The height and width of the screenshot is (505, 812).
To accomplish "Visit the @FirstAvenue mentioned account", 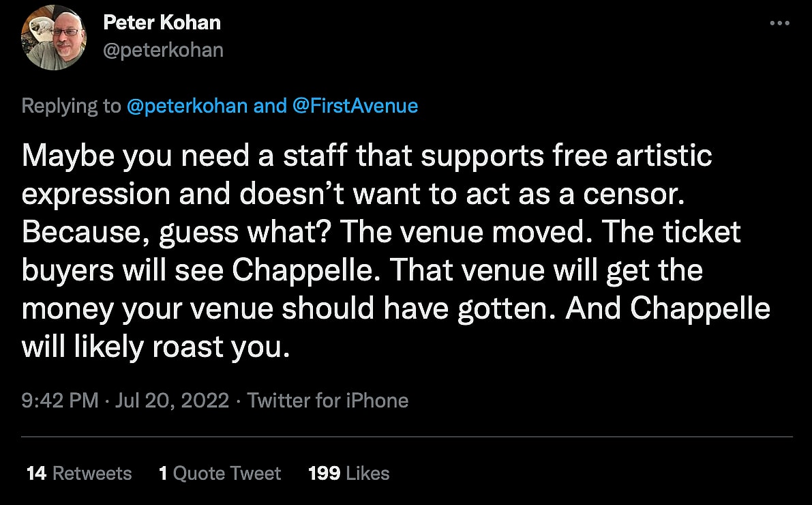I will click(x=355, y=106).
